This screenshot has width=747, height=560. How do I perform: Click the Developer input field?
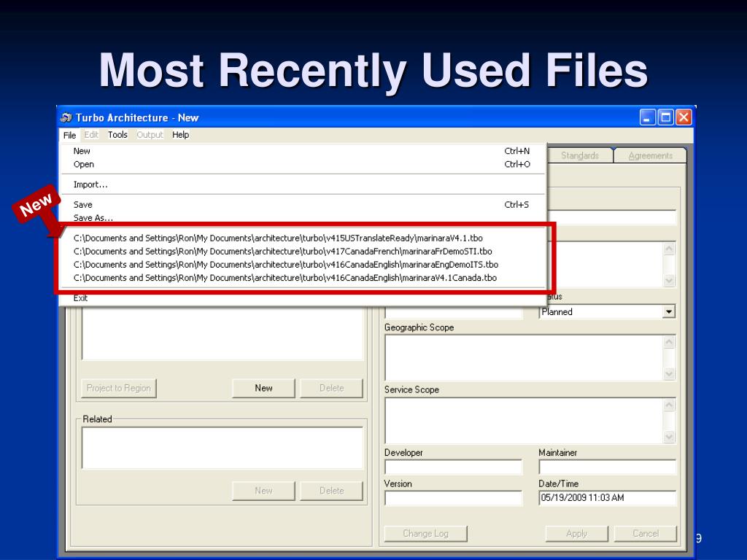453,467
